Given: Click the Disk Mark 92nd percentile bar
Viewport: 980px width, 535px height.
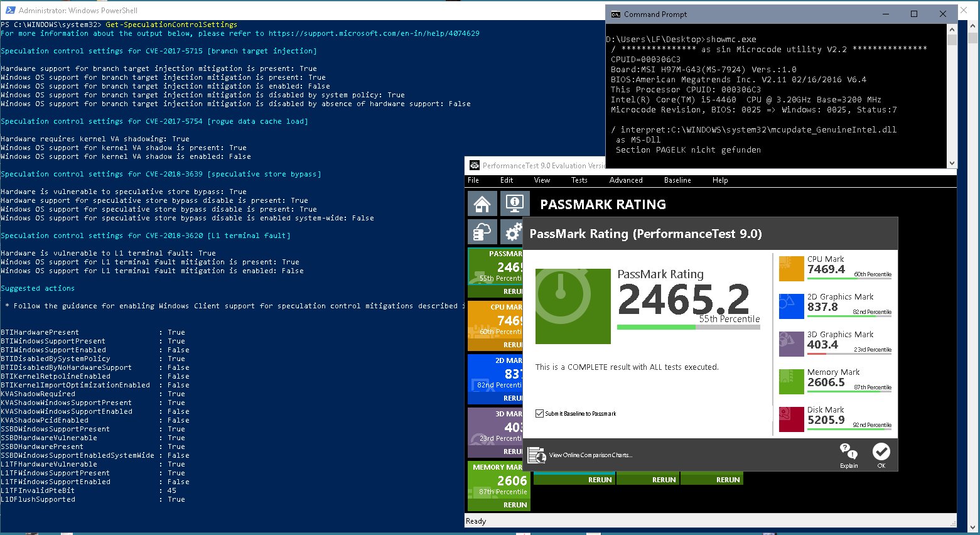Looking at the screenshot, I should (x=849, y=429).
